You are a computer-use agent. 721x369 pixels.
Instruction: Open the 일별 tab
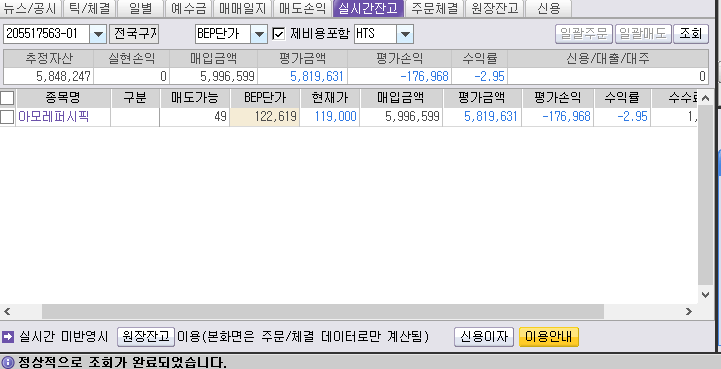141,8
